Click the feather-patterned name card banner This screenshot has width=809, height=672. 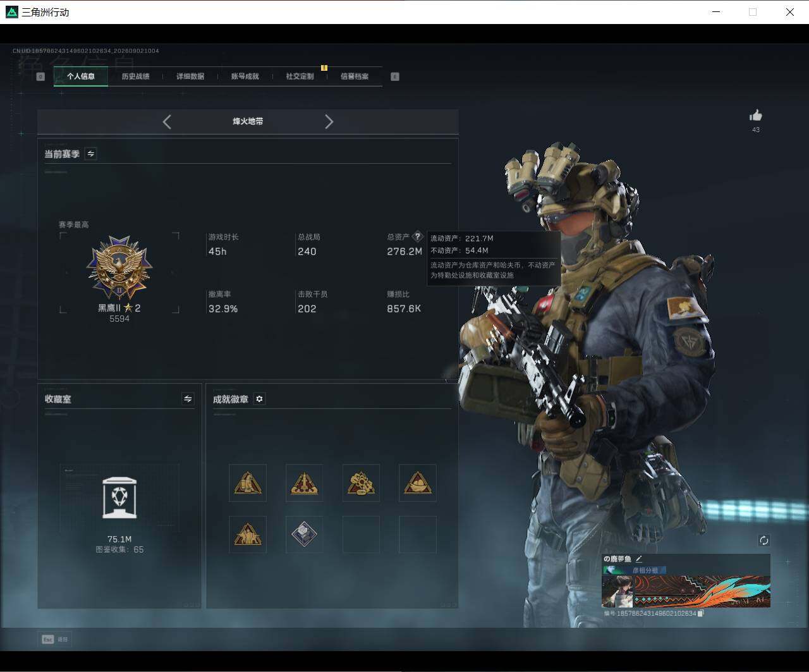point(702,591)
